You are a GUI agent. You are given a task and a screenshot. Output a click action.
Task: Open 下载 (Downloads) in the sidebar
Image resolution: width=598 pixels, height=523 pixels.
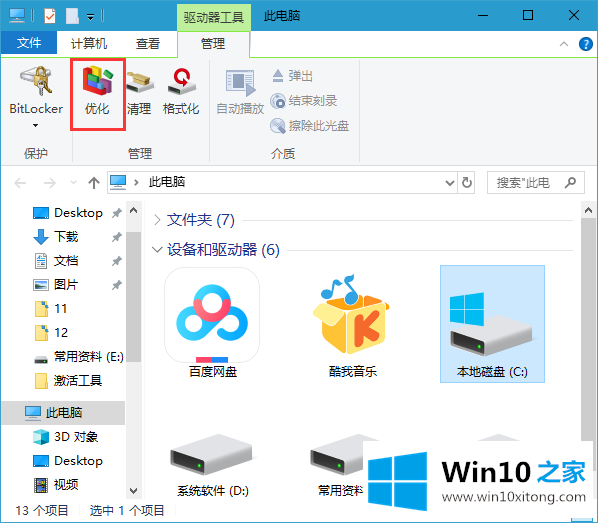(56, 237)
